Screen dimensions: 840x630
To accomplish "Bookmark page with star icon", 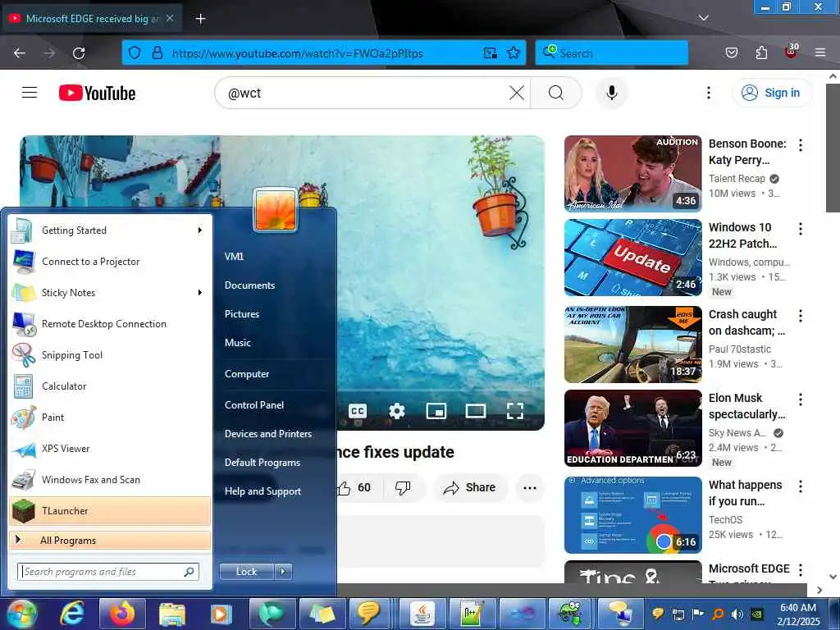I will 514,52.
